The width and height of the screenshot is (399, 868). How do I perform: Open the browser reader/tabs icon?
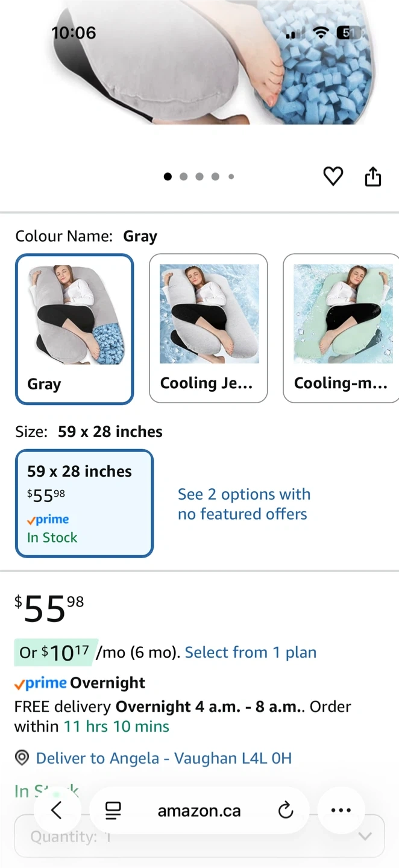pos(113,811)
